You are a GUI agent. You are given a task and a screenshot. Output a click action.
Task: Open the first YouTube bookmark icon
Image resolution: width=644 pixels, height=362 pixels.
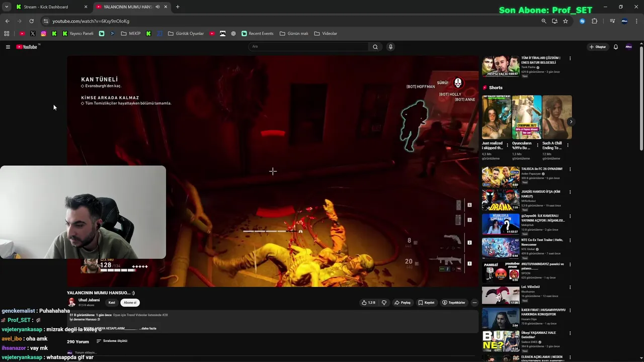coord(22,34)
